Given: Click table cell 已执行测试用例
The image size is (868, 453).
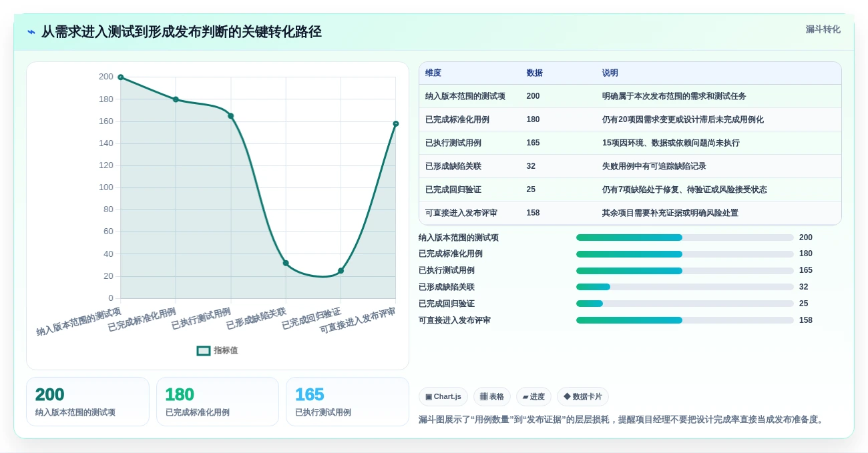Looking at the screenshot, I should tap(453, 143).
